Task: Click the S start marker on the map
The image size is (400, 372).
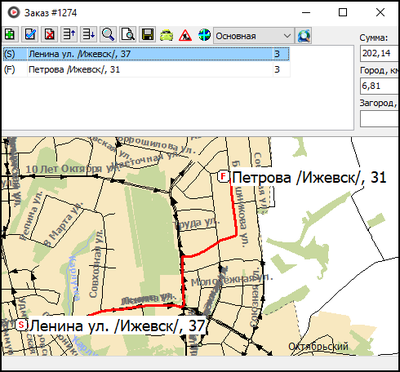Action: click(22, 324)
